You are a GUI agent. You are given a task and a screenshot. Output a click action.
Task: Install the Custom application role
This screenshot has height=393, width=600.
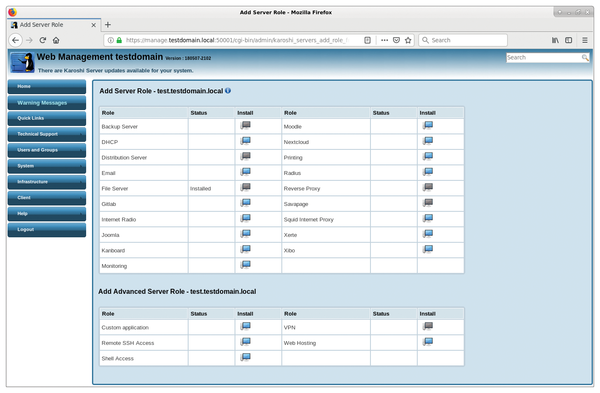(x=245, y=326)
